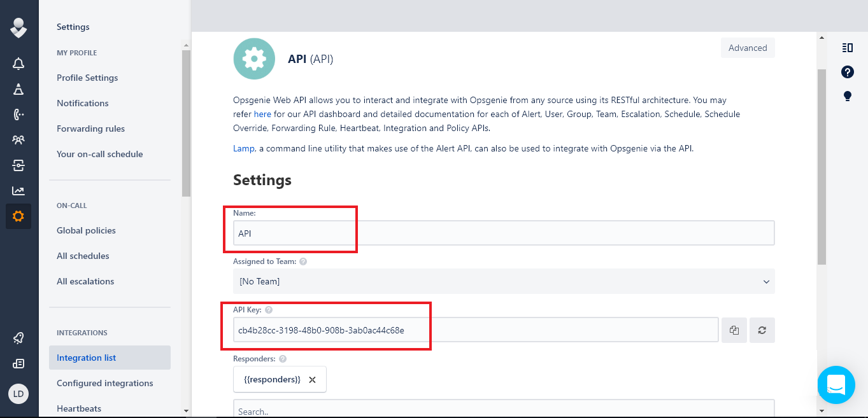Regenerate the API key
The width and height of the screenshot is (868, 418).
tap(762, 330)
